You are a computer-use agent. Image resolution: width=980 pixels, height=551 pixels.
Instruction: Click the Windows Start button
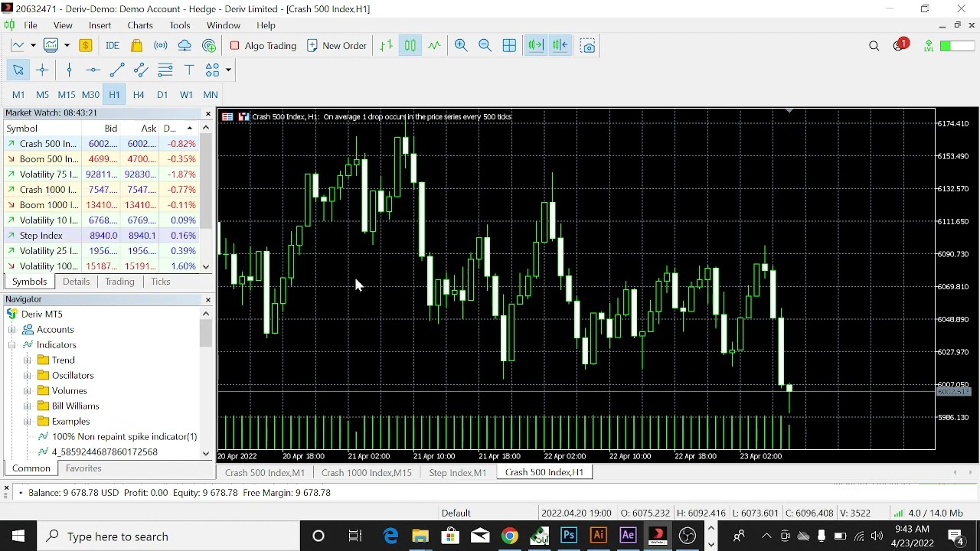tap(18, 536)
